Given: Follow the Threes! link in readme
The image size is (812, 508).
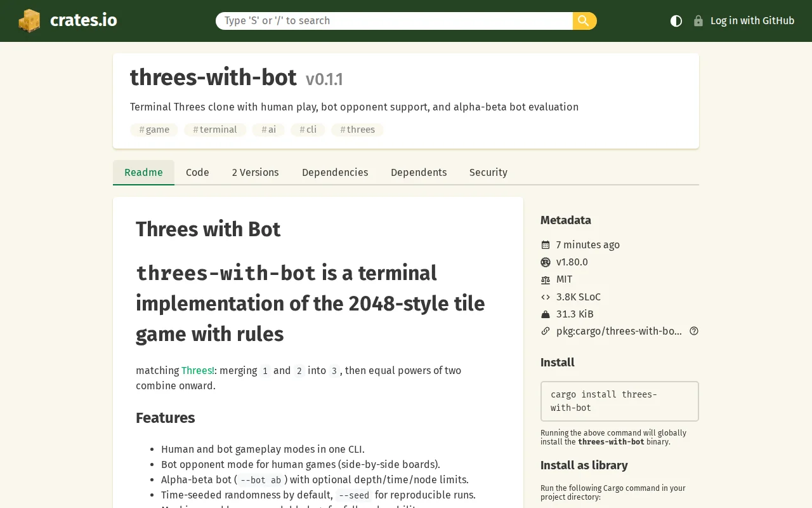Looking at the screenshot, I should coord(198,370).
